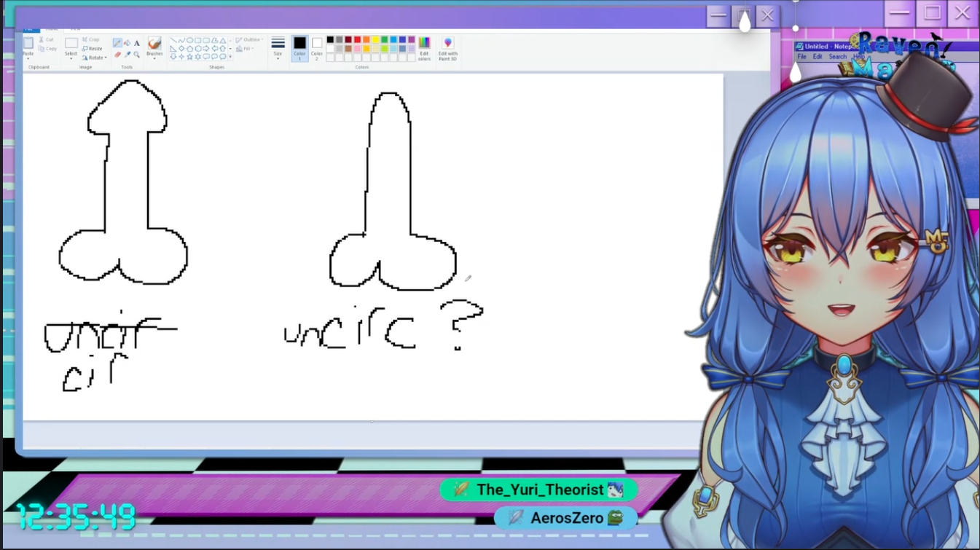Screen dimensions: 980x550
Task: Choose the Right triangle shape
Action: tap(173, 49)
